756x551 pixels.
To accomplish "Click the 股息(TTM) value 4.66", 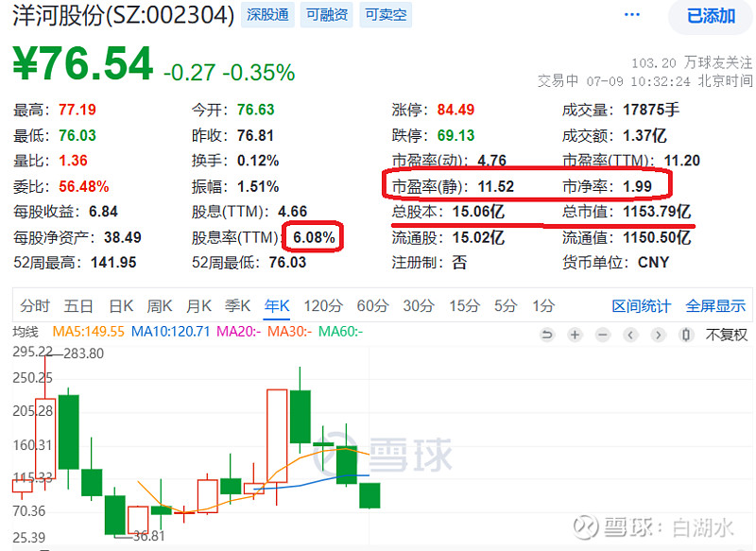I will tap(292, 212).
